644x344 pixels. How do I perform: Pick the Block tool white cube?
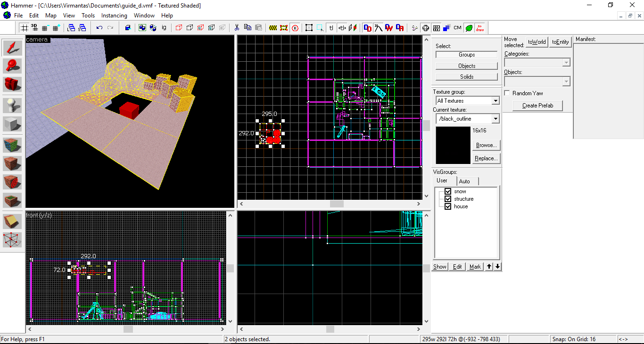point(13,124)
